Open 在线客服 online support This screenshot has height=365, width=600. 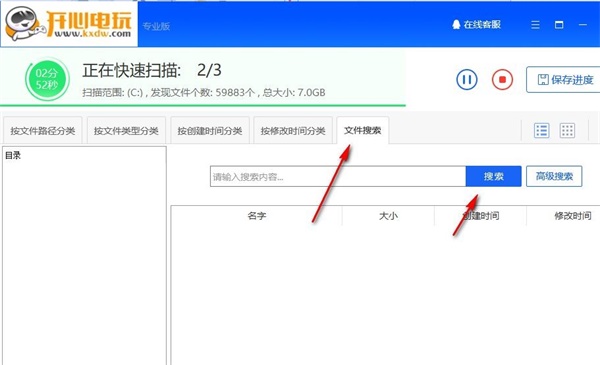tap(476, 25)
